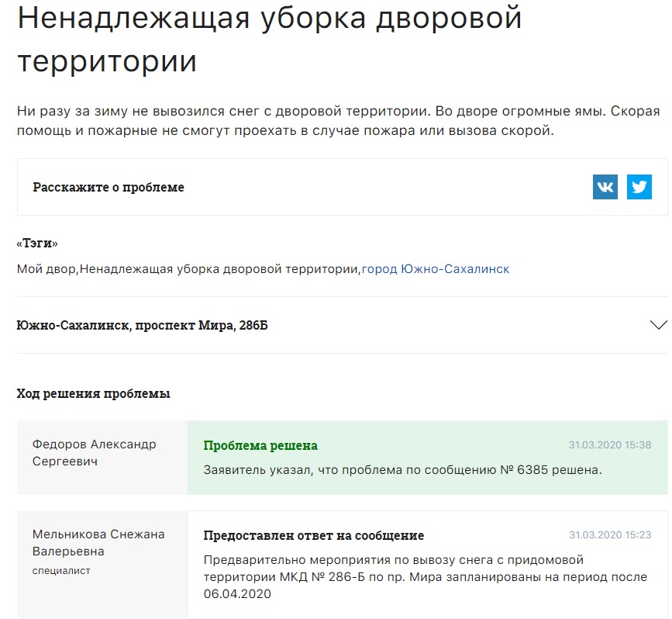Select the Мой двор tag
This screenshot has height=619, width=672.
click(x=47, y=269)
